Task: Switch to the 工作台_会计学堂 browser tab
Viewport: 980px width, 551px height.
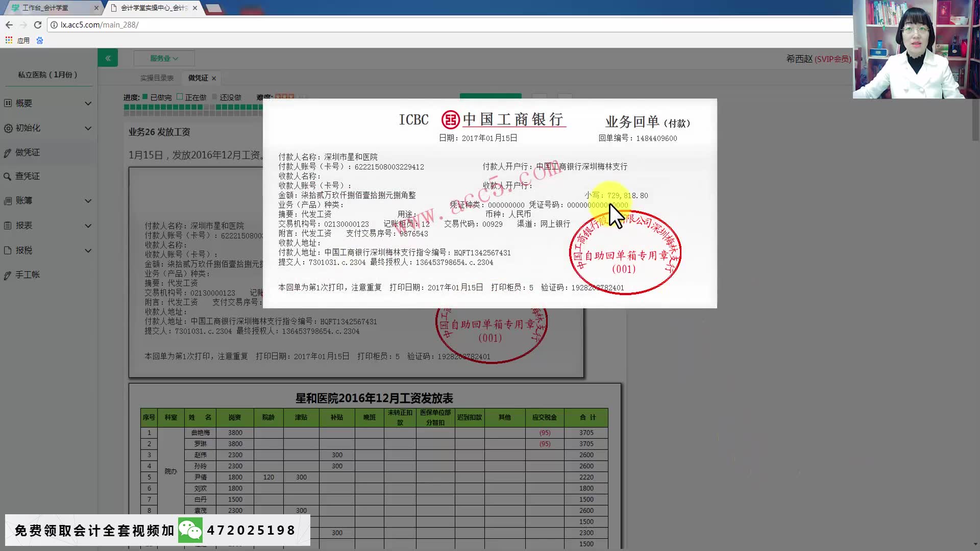Action: click(x=48, y=8)
